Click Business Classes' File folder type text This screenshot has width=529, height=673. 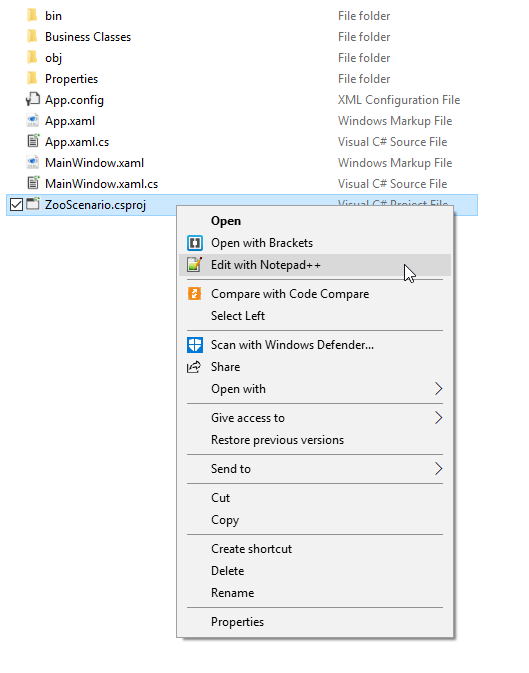(364, 37)
